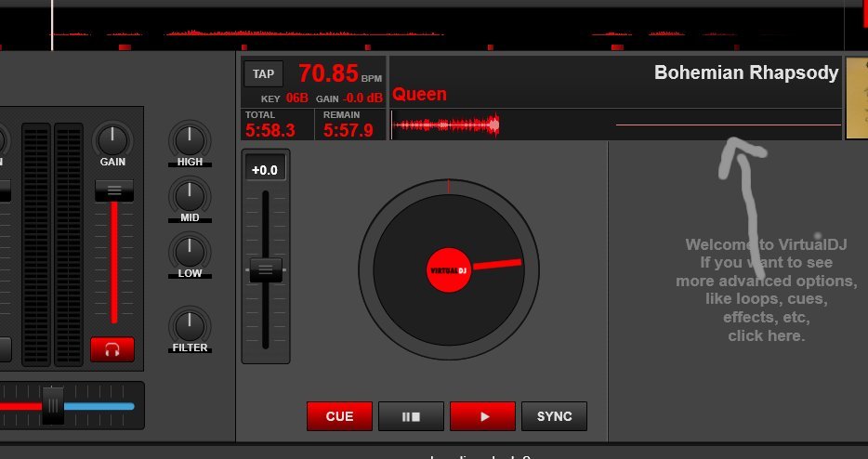Image resolution: width=868 pixels, height=459 pixels.
Task: Click the 06B key value
Action: pos(296,98)
